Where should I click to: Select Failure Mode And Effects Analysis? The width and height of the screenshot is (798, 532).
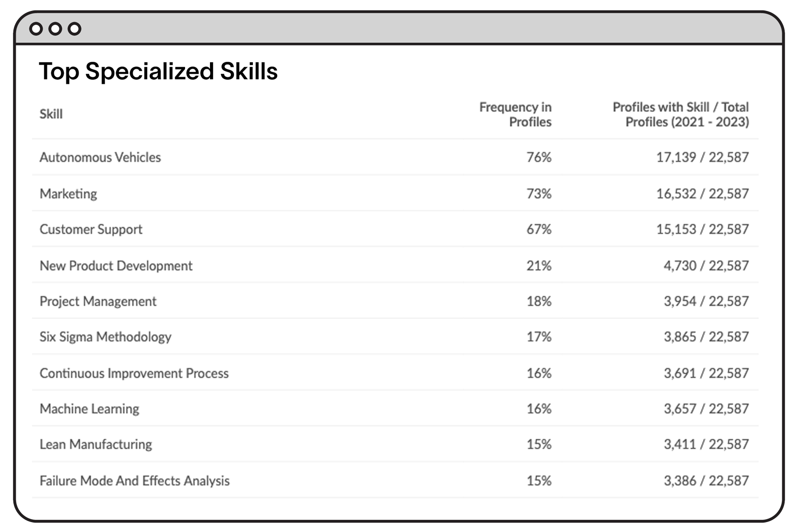tap(135, 481)
